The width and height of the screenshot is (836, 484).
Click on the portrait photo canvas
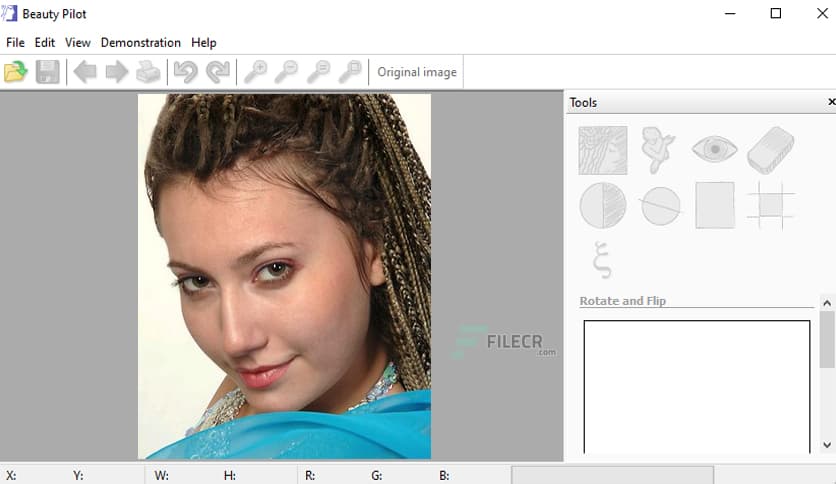[x=284, y=276]
